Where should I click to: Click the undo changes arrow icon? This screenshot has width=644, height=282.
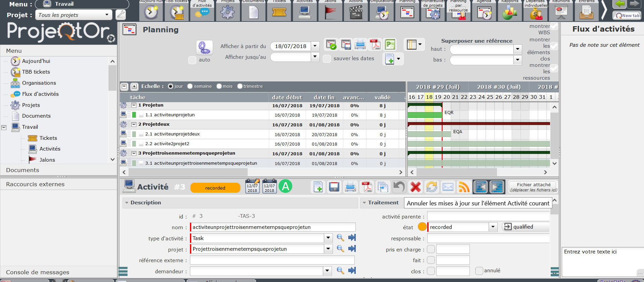tap(399, 187)
